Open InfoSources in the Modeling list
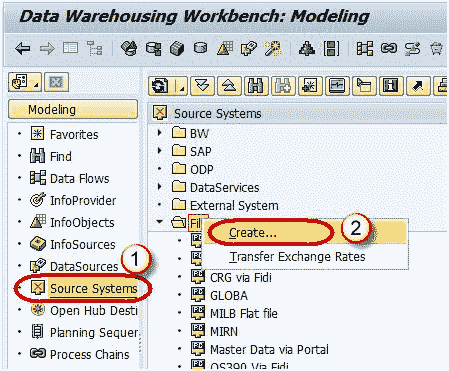This screenshot has height=371, width=449. [83, 245]
